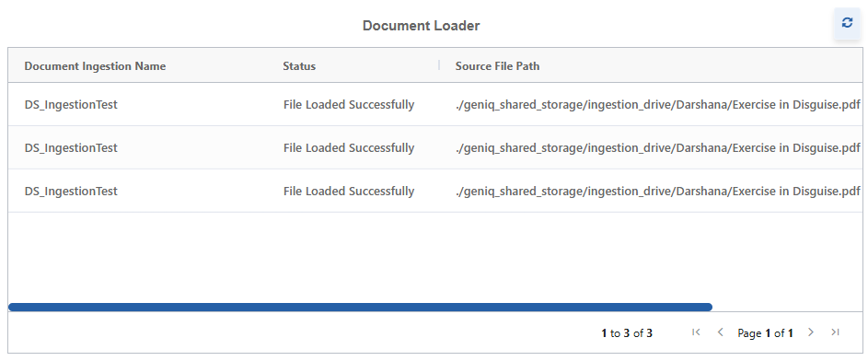Select the row count '1 to 3 of 3'

627,333
